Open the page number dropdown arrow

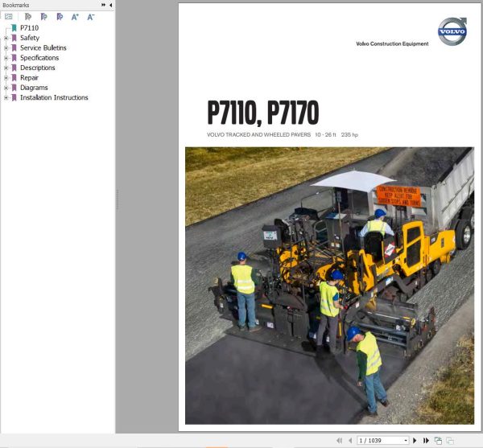[406, 441]
